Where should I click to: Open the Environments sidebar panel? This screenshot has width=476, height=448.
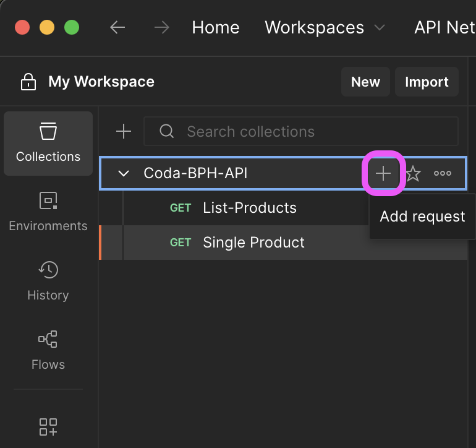[48, 212]
